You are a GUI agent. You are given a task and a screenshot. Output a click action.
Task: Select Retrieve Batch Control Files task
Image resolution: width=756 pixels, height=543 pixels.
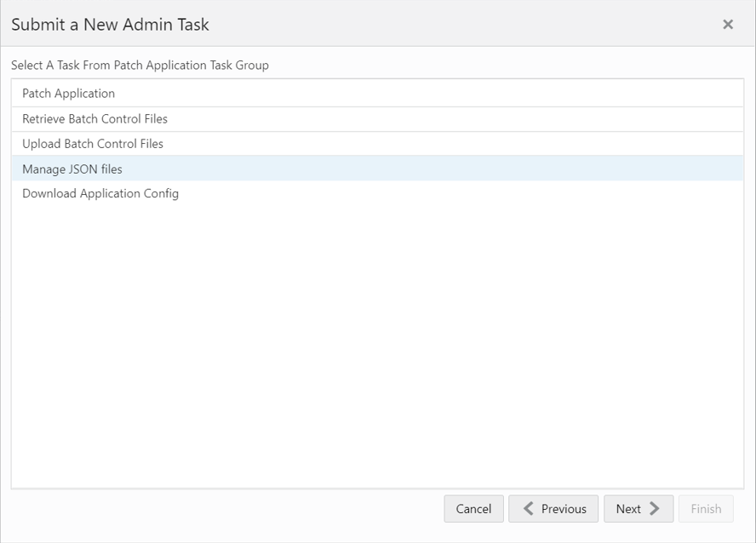(x=377, y=119)
